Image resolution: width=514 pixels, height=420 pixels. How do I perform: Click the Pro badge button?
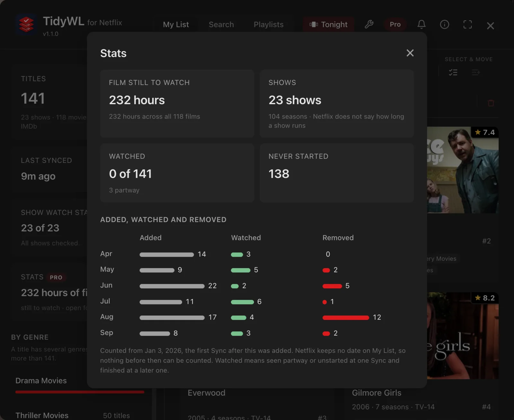coord(395,24)
